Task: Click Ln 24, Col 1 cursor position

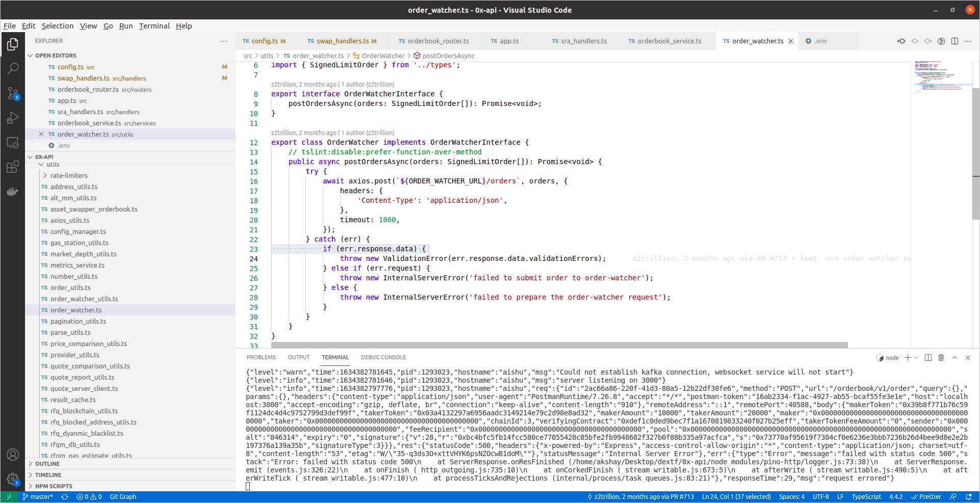Action: (736, 497)
